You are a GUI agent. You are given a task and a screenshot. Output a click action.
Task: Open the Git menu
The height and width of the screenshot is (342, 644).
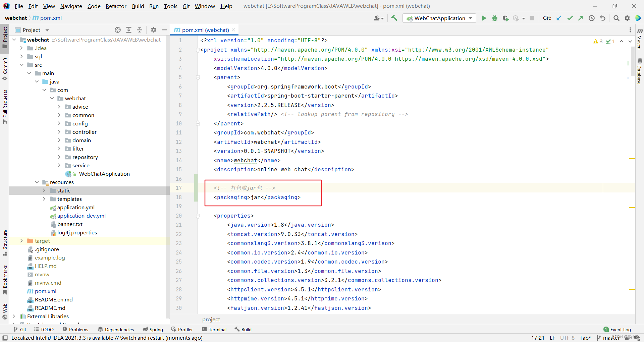pyautogui.click(x=186, y=6)
